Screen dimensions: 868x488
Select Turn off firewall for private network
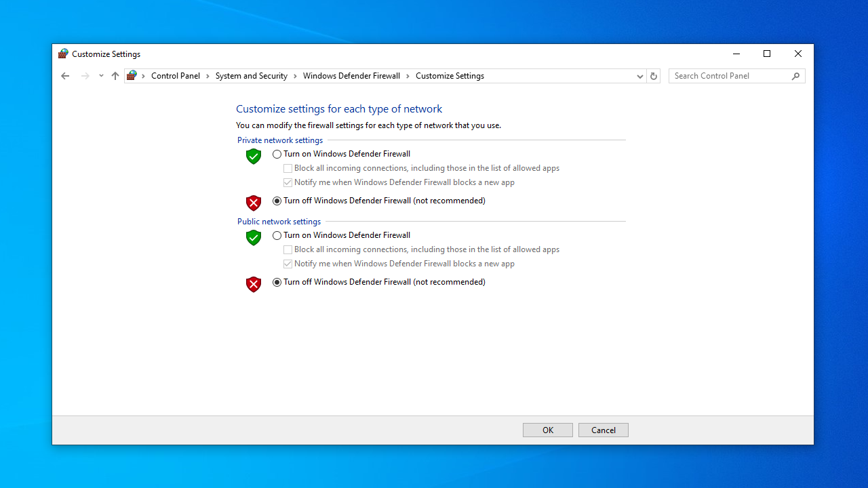277,201
